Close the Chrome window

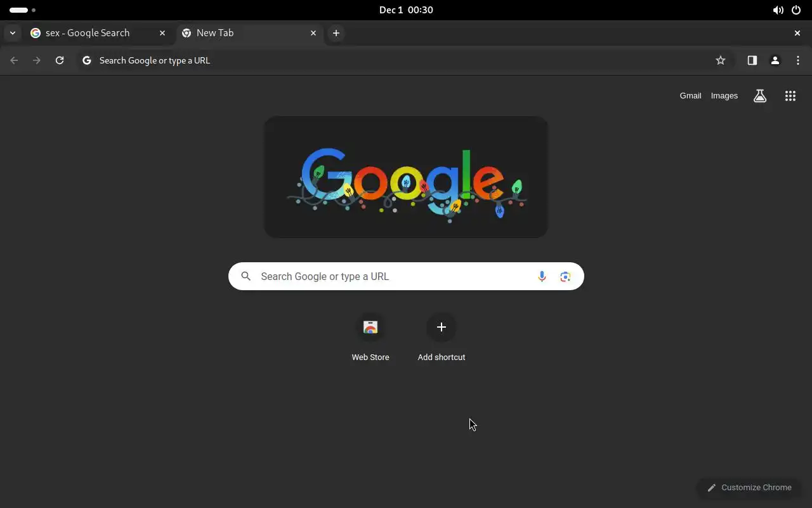tap(797, 33)
